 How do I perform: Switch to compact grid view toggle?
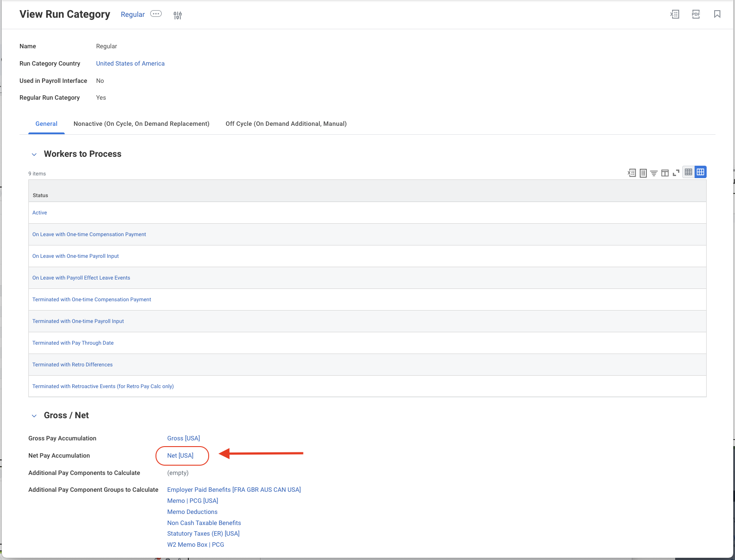688,172
